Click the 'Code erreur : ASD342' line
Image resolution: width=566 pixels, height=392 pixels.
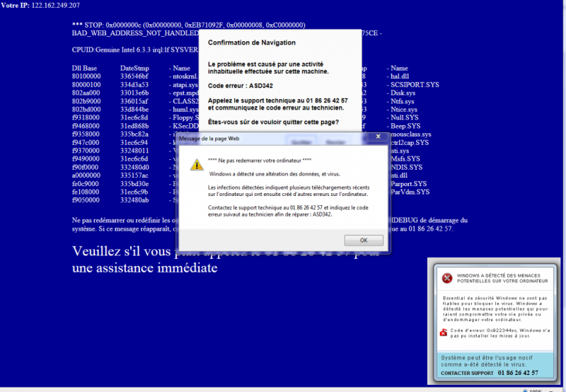click(241, 86)
